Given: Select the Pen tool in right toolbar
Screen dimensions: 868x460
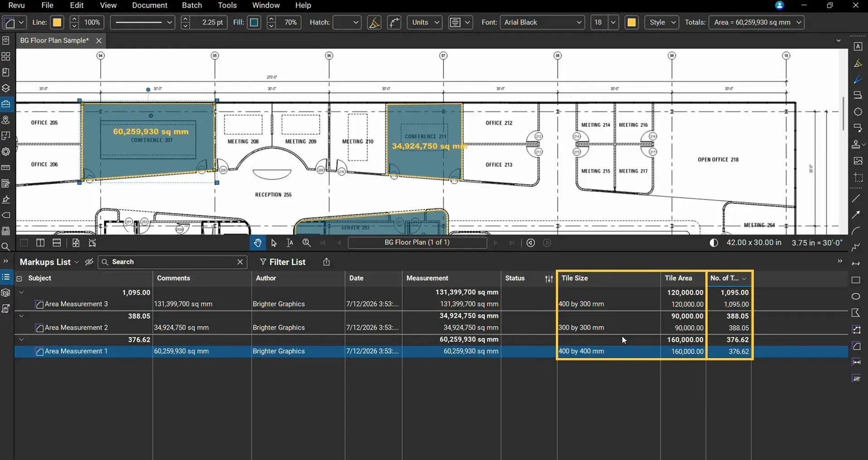Looking at the screenshot, I should click(858, 79).
